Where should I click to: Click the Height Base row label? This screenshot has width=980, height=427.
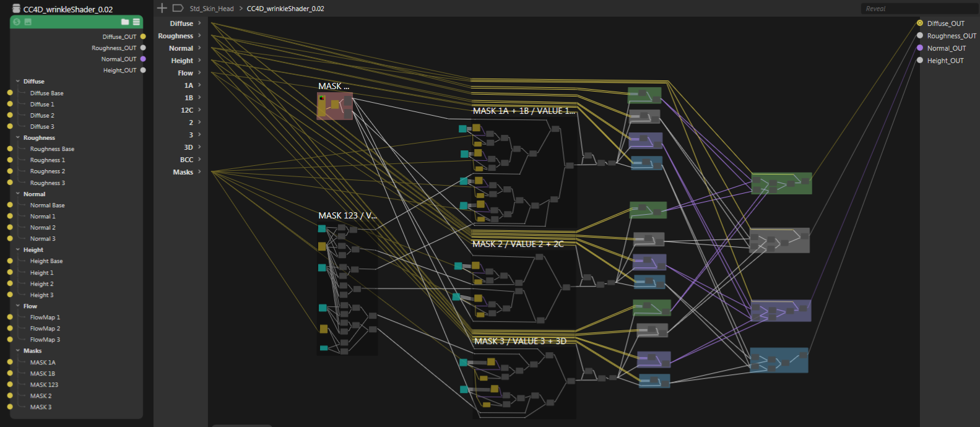pos(46,261)
